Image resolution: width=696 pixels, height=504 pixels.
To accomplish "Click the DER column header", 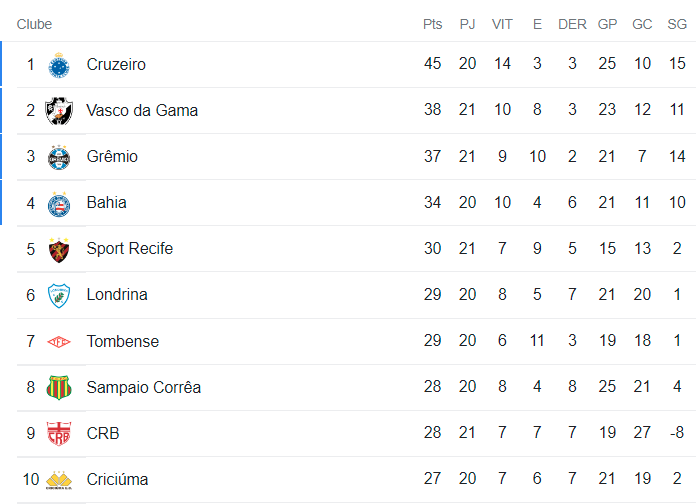I will click(572, 24).
